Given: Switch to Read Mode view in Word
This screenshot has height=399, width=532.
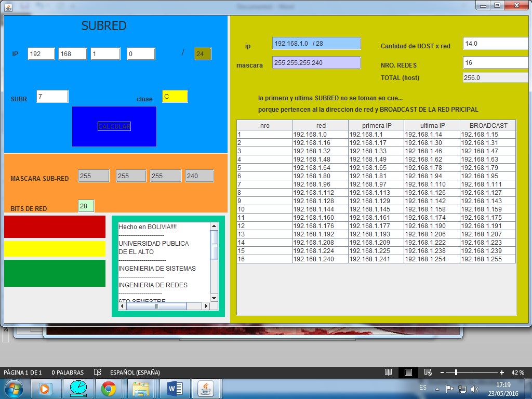Looking at the screenshot, I should pos(388,372).
